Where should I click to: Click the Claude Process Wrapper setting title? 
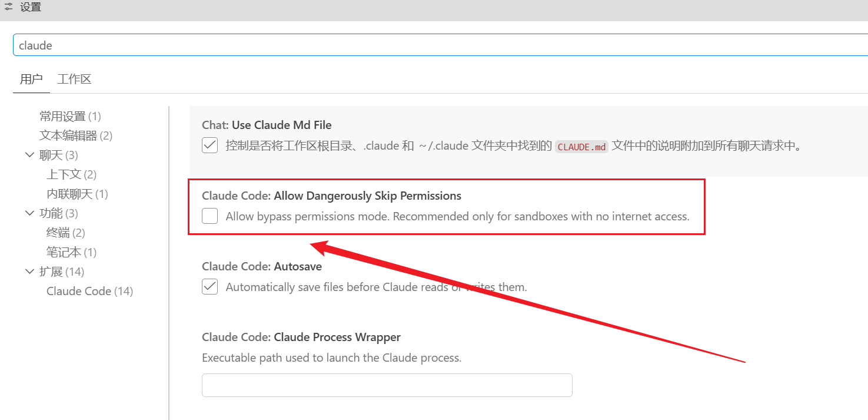[301, 337]
